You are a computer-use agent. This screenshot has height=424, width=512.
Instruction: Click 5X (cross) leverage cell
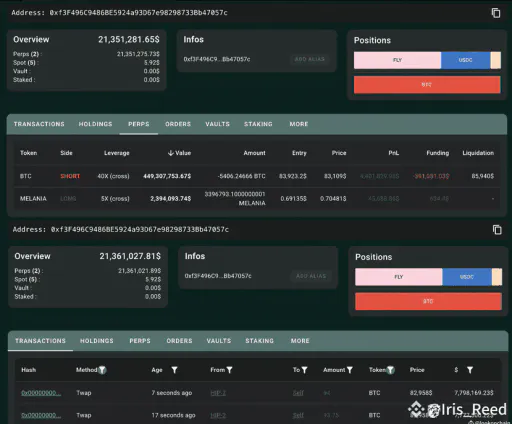(115, 199)
